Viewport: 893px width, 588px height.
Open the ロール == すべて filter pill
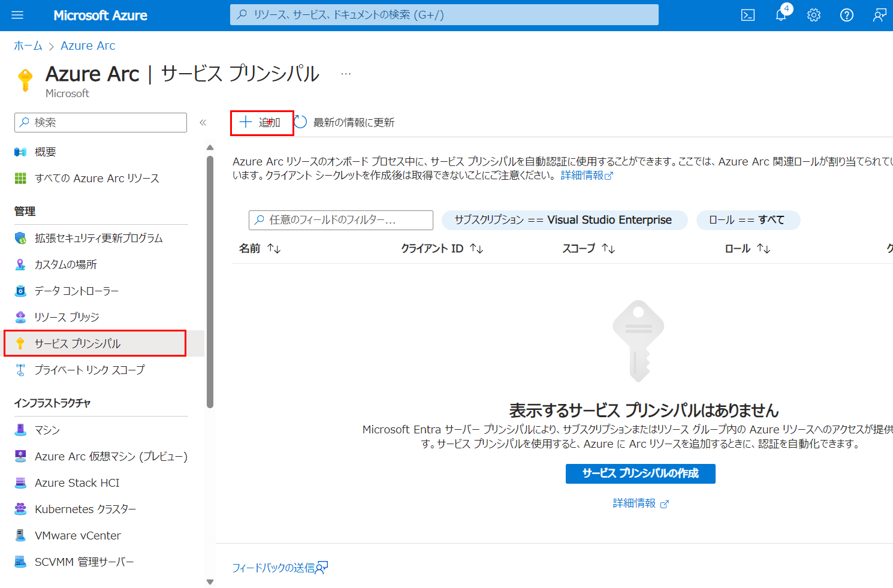pos(748,220)
